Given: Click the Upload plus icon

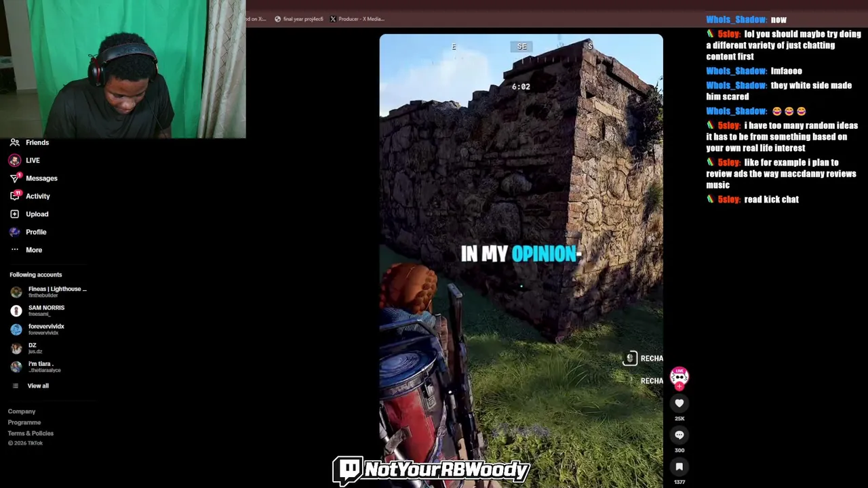Looking at the screenshot, I should point(15,214).
